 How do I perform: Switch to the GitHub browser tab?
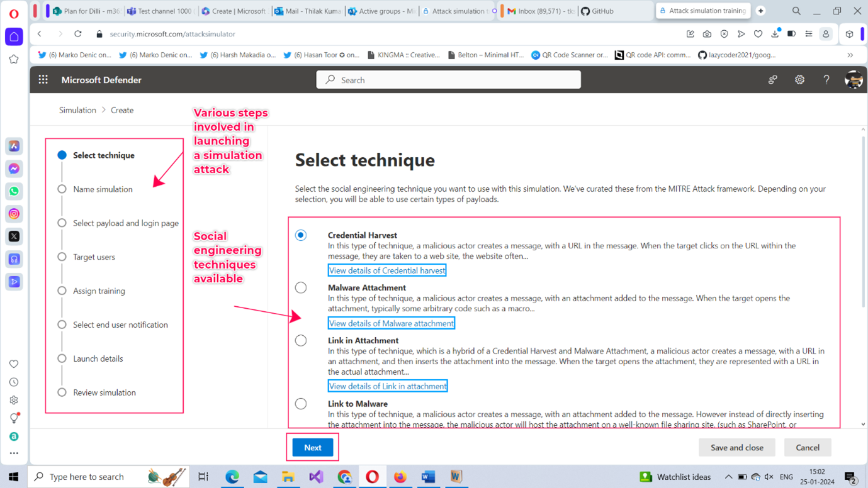pos(602,11)
